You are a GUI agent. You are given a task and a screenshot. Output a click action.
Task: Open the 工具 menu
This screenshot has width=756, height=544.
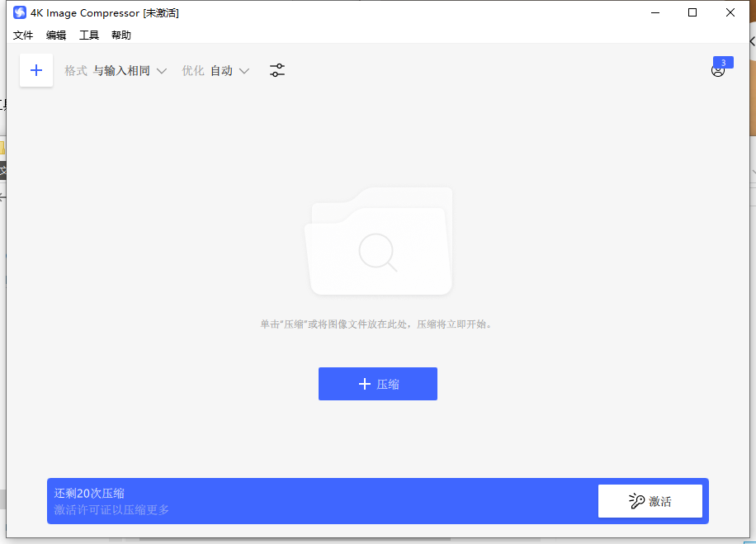point(88,35)
